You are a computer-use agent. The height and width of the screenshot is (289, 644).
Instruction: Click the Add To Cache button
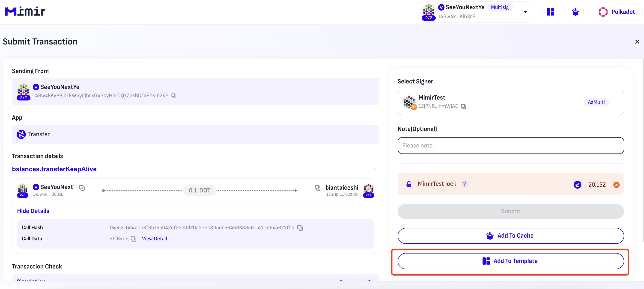[510, 236]
